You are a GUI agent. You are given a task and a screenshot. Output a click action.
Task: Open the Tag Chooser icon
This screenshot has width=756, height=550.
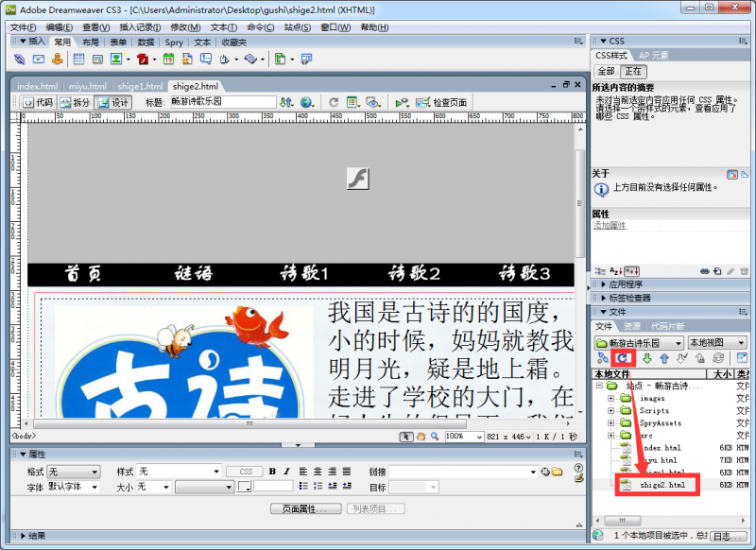coord(306,60)
